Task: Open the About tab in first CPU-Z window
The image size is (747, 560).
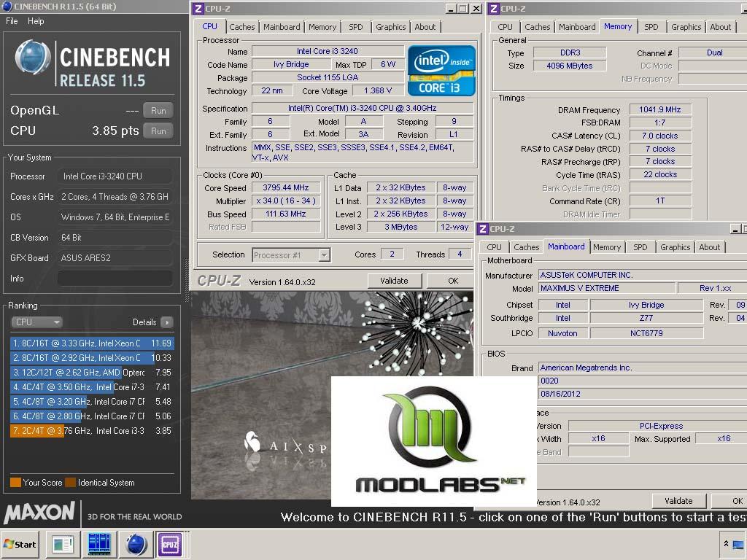Action: pos(425,27)
